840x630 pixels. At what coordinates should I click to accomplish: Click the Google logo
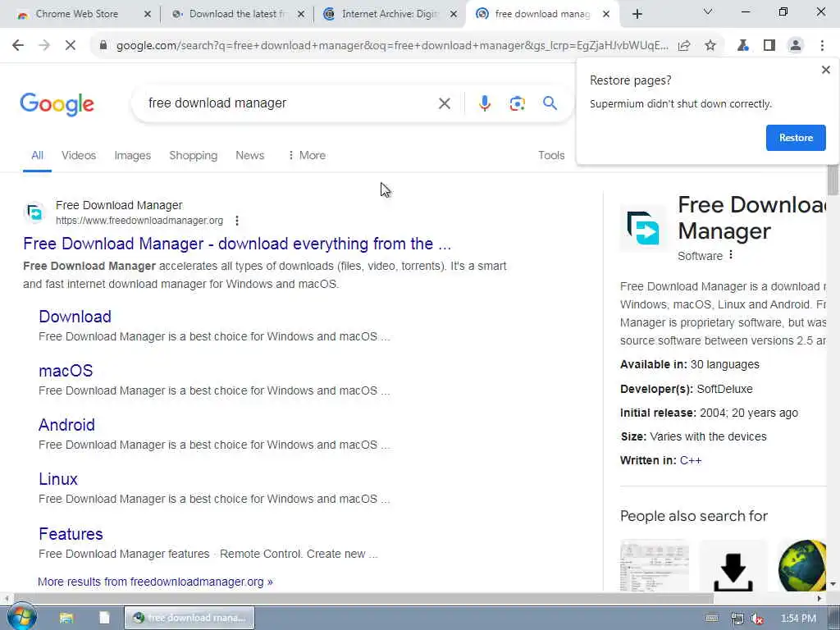pyautogui.click(x=57, y=104)
